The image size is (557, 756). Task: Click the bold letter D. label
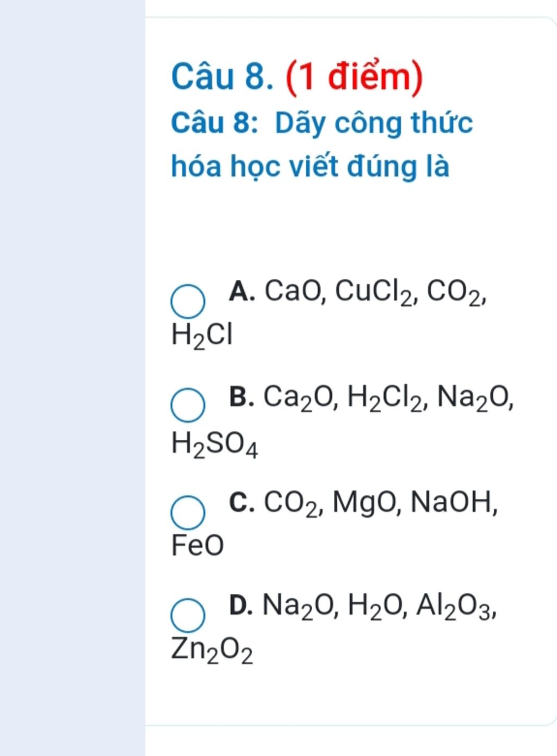click(241, 605)
